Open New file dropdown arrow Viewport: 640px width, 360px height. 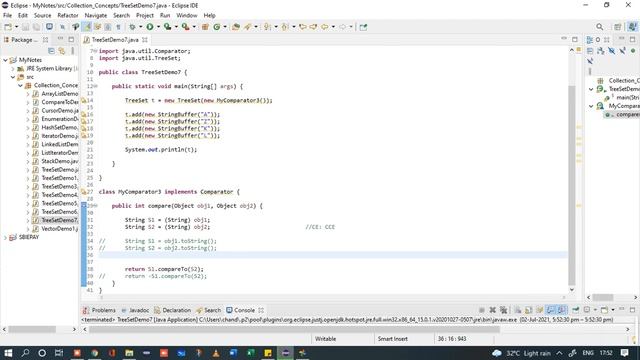pyautogui.click(x=17, y=27)
